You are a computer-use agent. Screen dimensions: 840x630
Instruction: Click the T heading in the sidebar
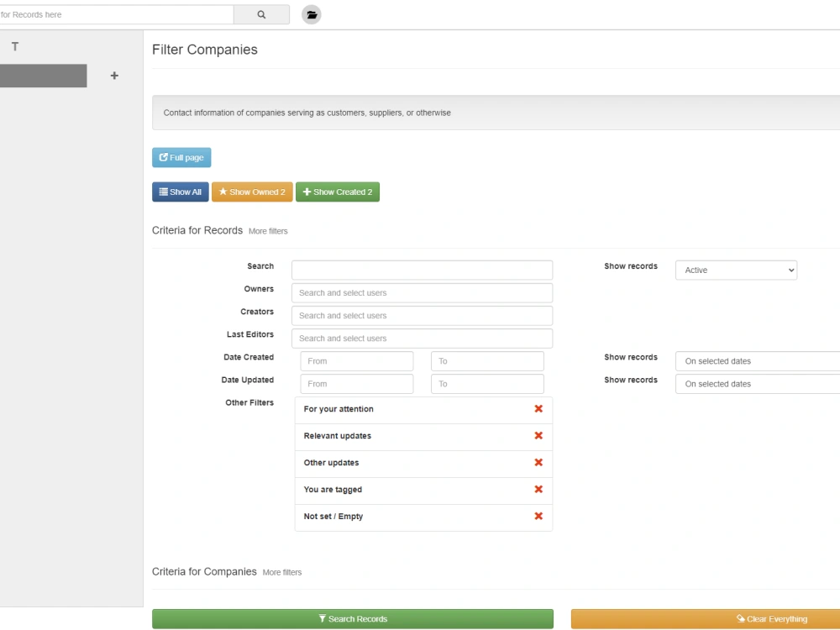coord(15,46)
